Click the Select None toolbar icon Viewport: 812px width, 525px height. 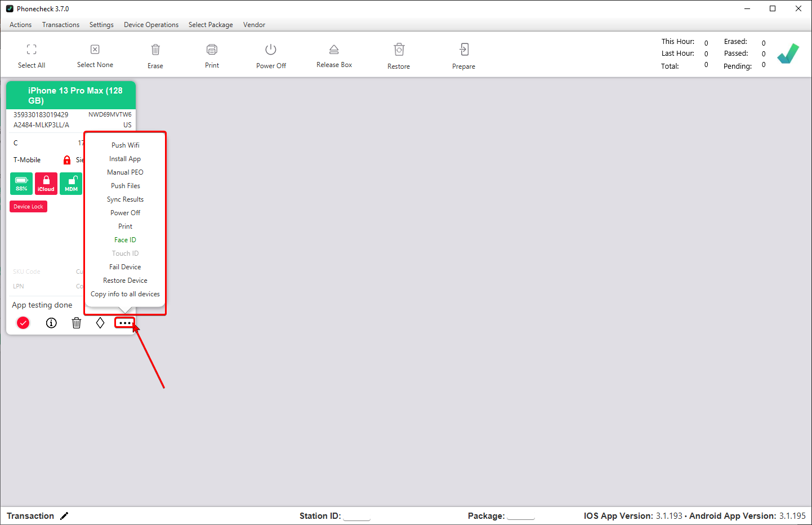pyautogui.click(x=95, y=50)
